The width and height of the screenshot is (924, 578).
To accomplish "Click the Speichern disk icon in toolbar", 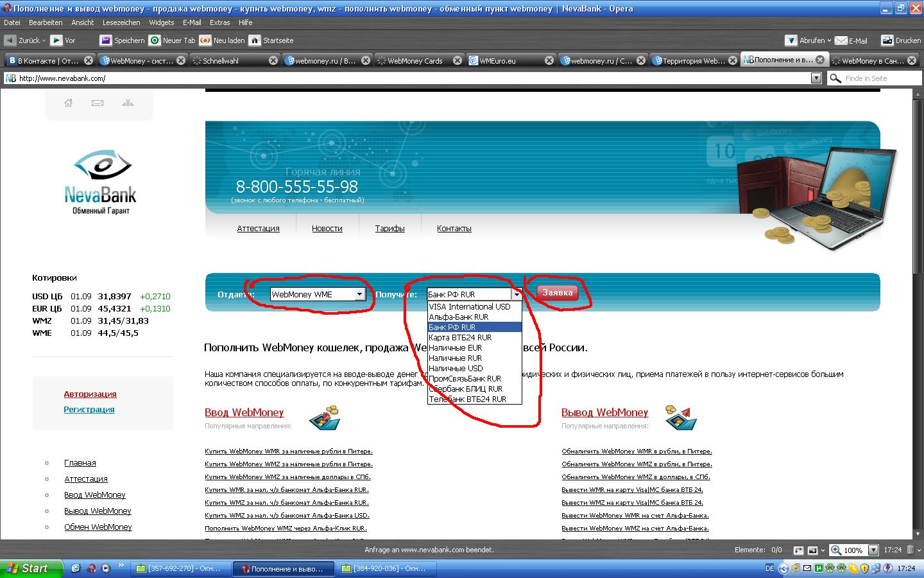I will [x=106, y=40].
